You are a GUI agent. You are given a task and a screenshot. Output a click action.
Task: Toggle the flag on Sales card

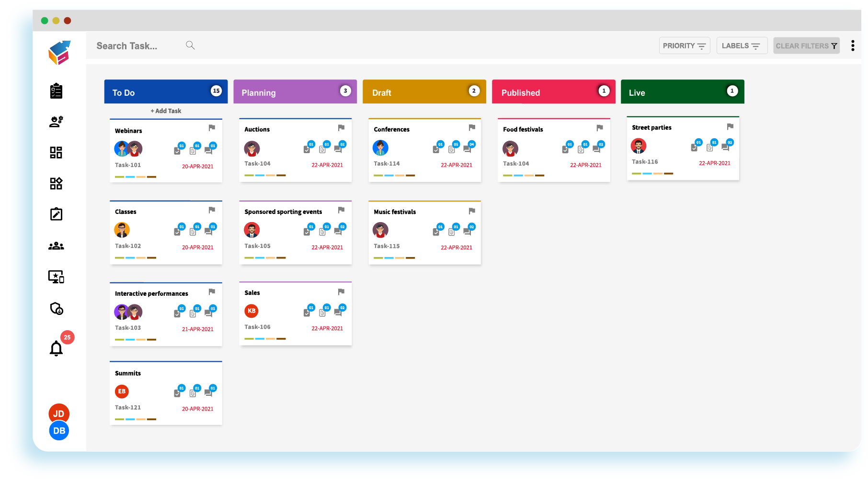[341, 292]
